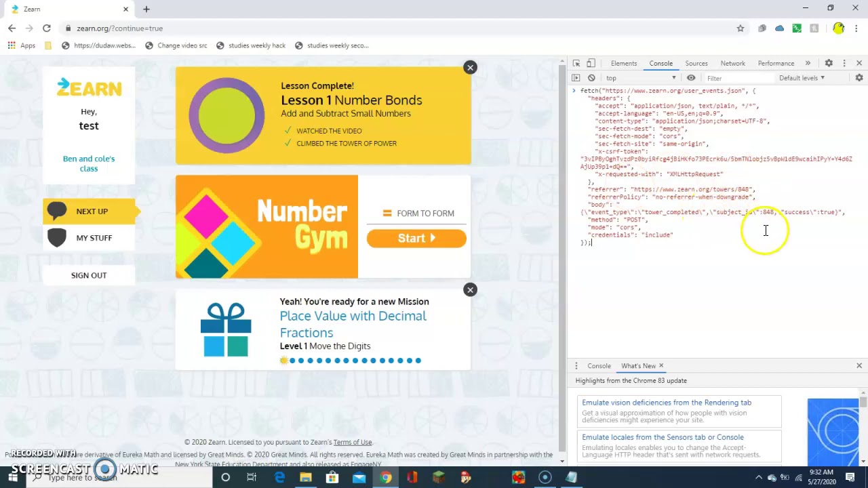This screenshot has width=868, height=488.
Task: Open the notification center icon
Action: click(850, 477)
